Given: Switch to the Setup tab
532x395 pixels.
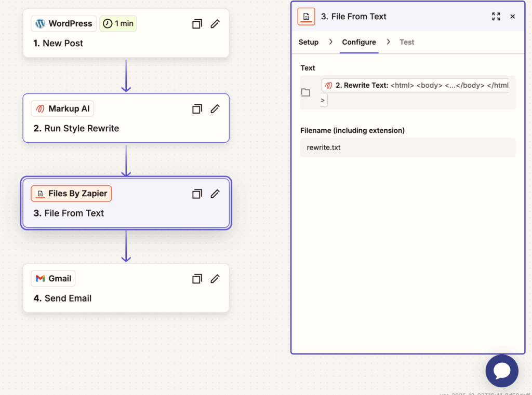Looking at the screenshot, I should click(308, 42).
